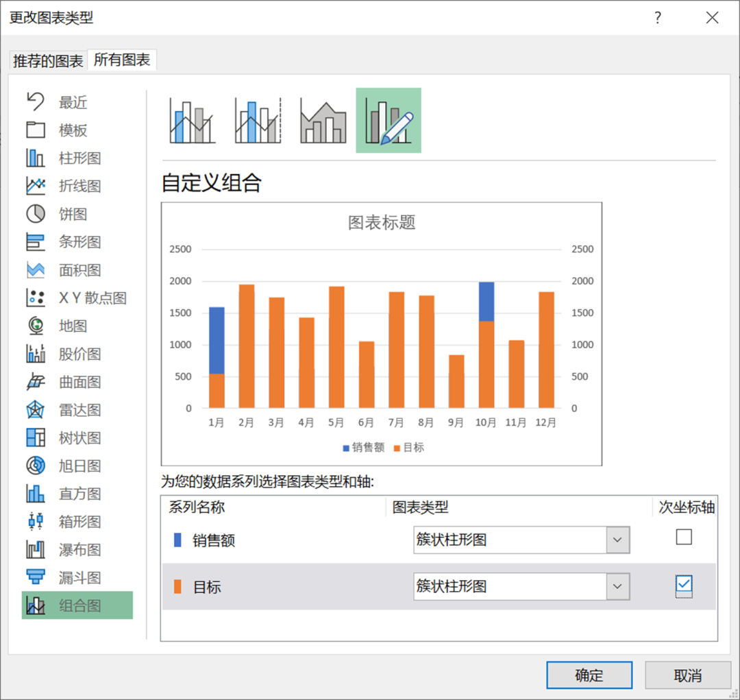740x700 pixels.
Task: Click the chart preview thumbnail
Action: (381, 334)
